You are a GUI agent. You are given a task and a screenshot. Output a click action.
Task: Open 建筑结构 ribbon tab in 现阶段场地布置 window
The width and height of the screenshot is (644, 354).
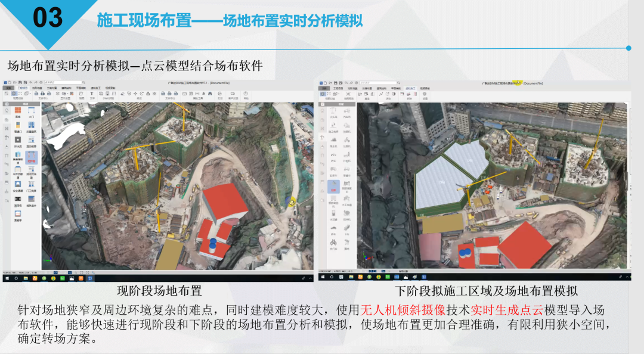(x=67, y=88)
